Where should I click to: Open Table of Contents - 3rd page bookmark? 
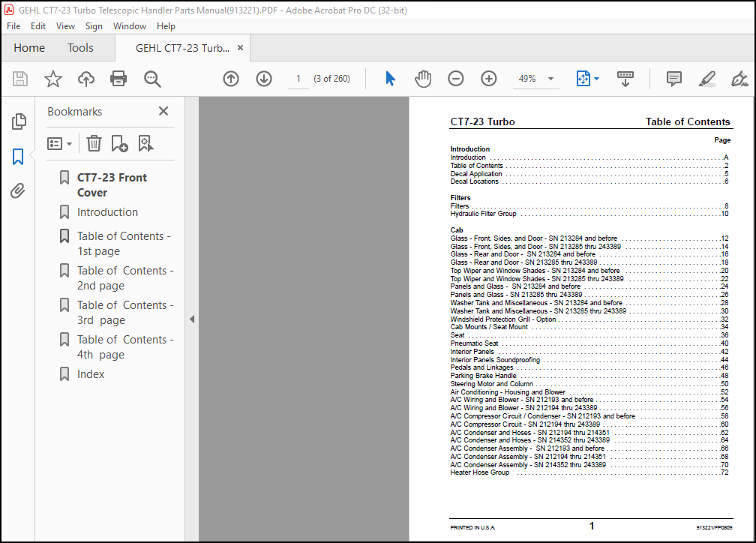coord(125,313)
